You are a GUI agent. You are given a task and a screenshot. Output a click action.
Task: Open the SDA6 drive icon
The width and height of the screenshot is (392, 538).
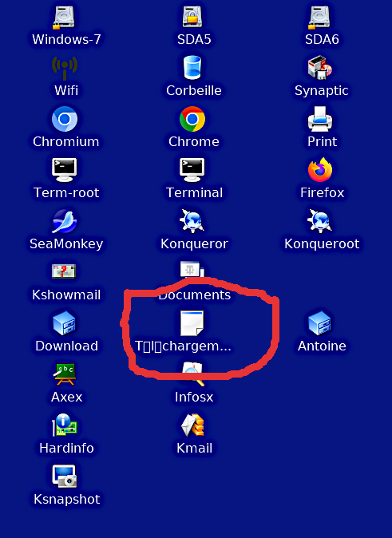[319, 17]
